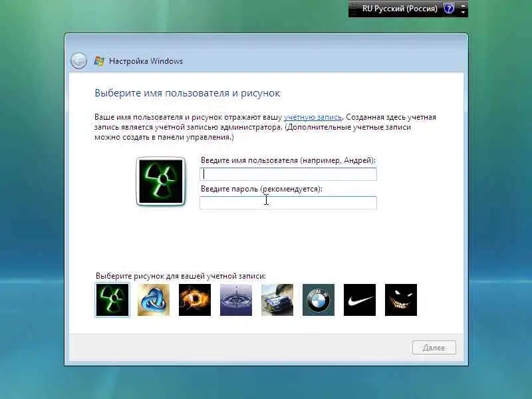The image size is (532, 399).
Task: Click the language bar drag handle
Action: pyautogui.click(x=354, y=9)
